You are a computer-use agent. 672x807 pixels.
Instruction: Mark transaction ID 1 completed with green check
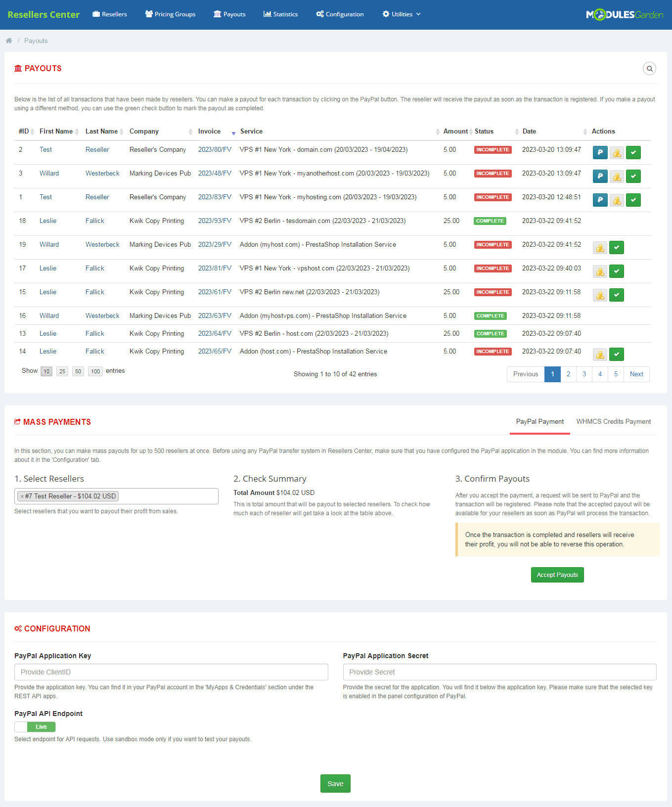pyautogui.click(x=633, y=200)
